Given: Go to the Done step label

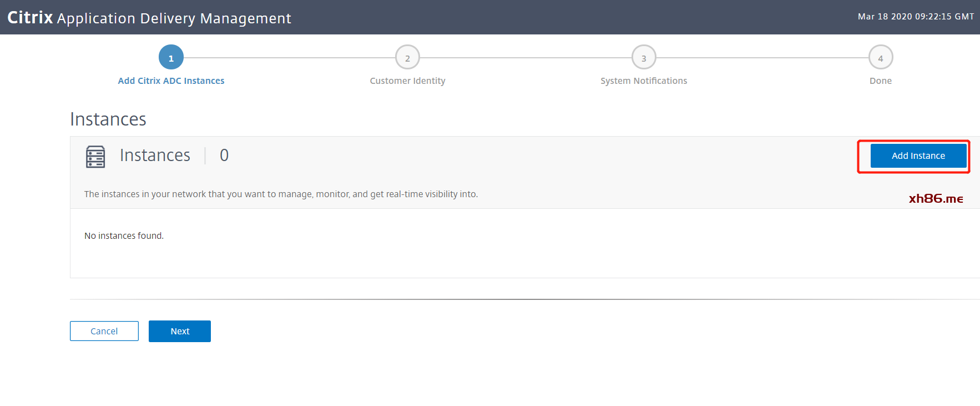Looking at the screenshot, I should [881, 81].
